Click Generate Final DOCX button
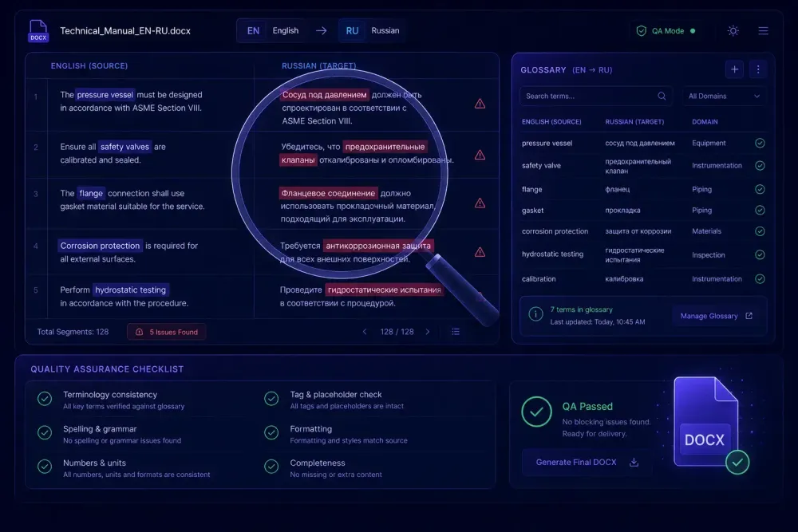The width and height of the screenshot is (798, 532). click(587, 463)
